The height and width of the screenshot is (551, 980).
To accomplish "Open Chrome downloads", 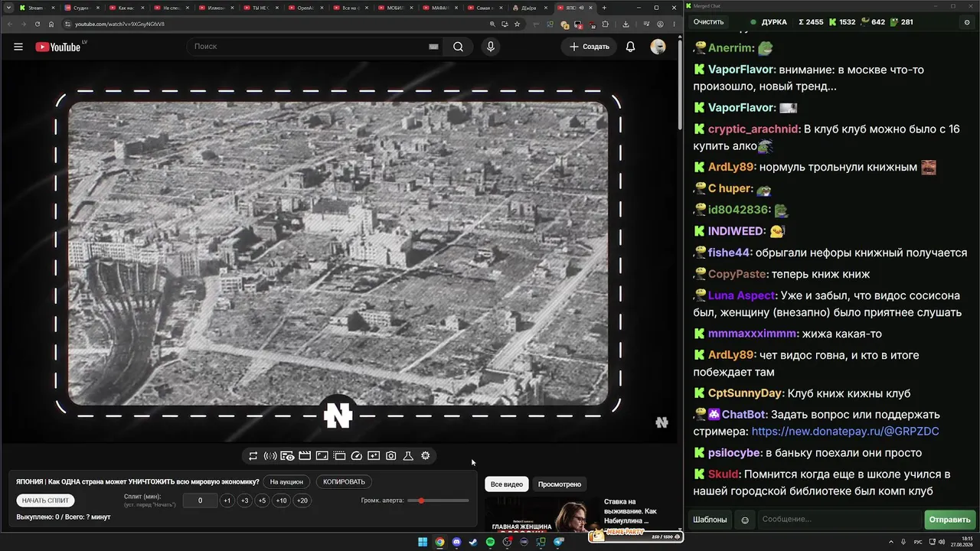I will coord(626,24).
